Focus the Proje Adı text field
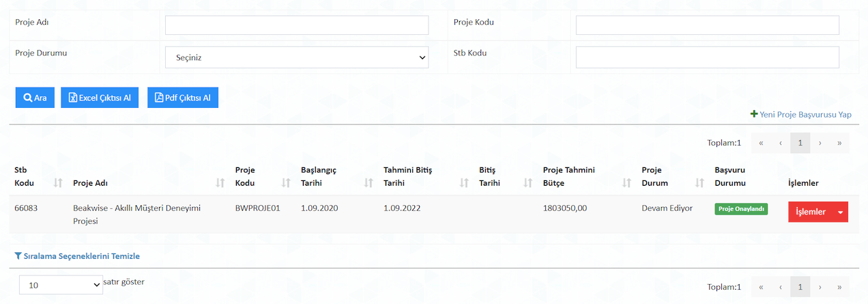Screen dimensions: 868x304 point(297,25)
